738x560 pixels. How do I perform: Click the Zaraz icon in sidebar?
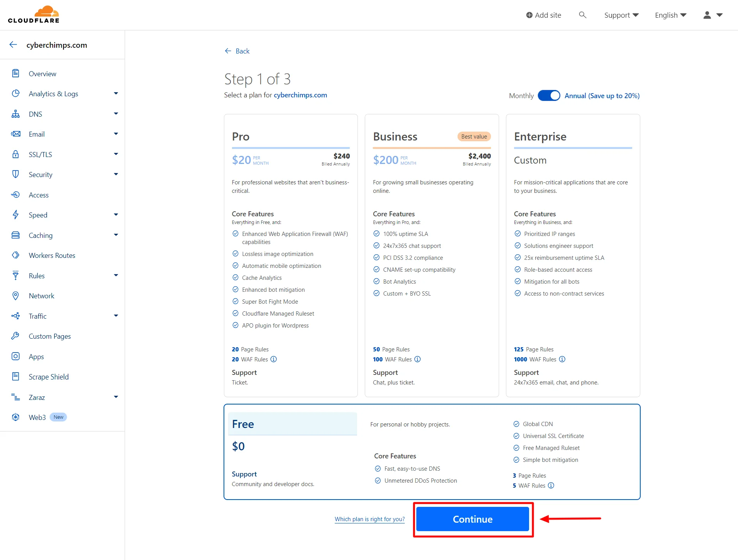click(15, 397)
